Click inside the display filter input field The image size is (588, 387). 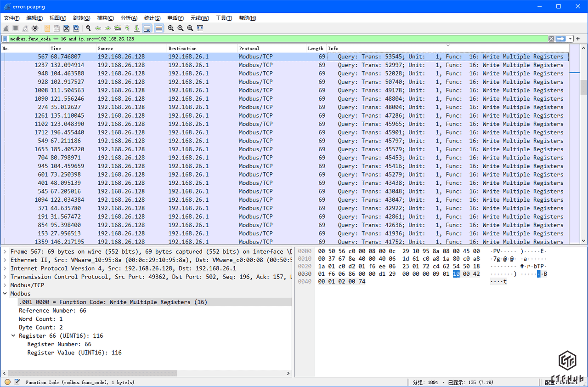pos(276,39)
